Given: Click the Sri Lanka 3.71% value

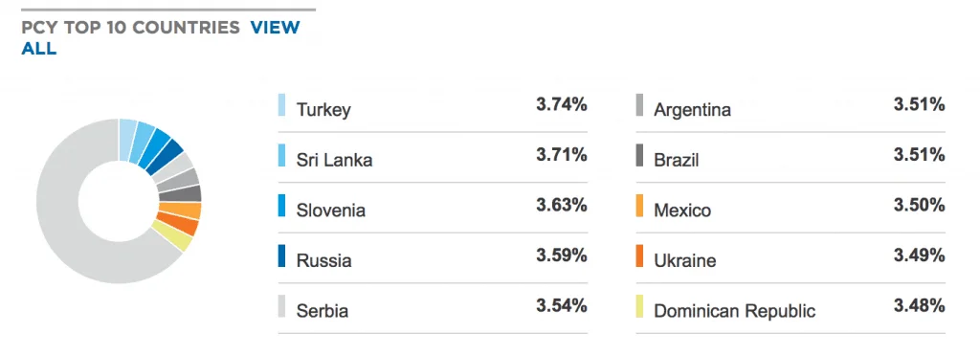Looking at the screenshot, I should (561, 154).
